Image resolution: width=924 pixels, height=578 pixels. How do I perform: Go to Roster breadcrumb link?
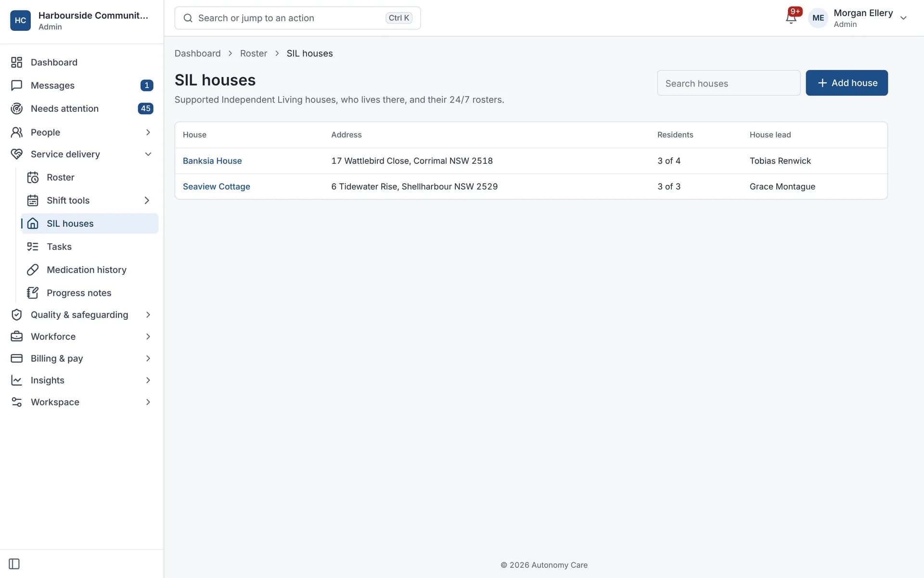[x=254, y=53]
